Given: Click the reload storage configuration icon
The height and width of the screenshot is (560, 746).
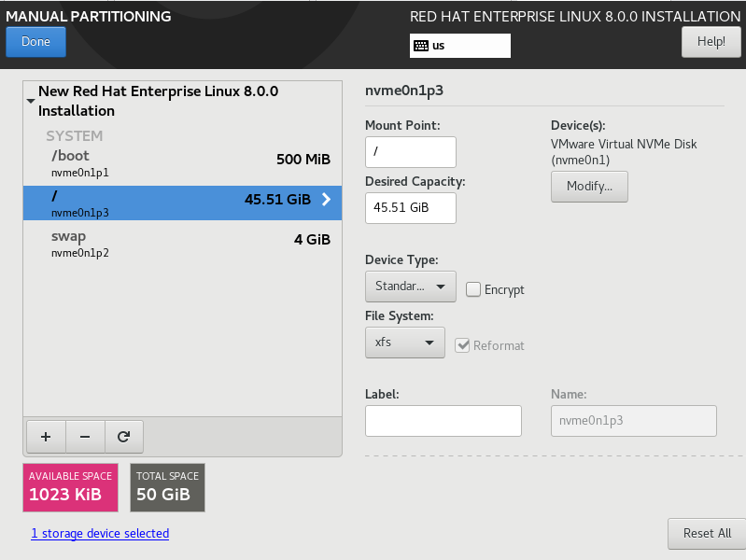Looking at the screenshot, I should tap(123, 437).
